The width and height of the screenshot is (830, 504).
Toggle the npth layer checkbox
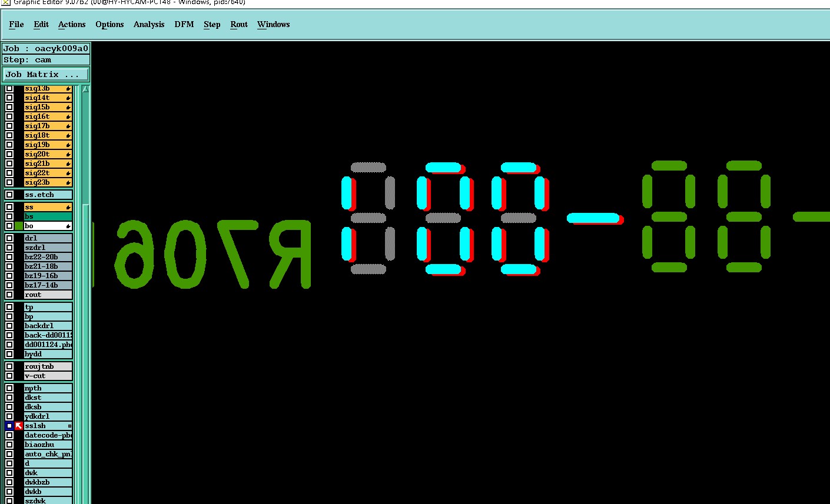pos(9,388)
